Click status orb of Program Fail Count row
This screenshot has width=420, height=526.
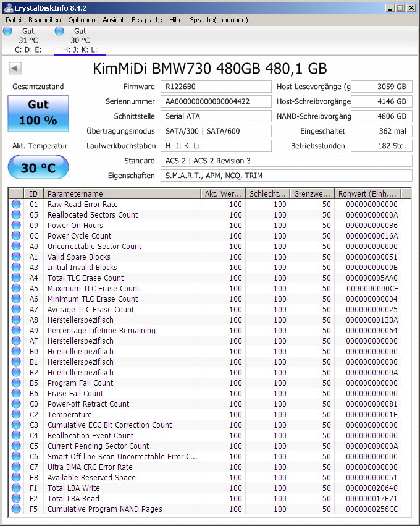pyautogui.click(x=16, y=383)
